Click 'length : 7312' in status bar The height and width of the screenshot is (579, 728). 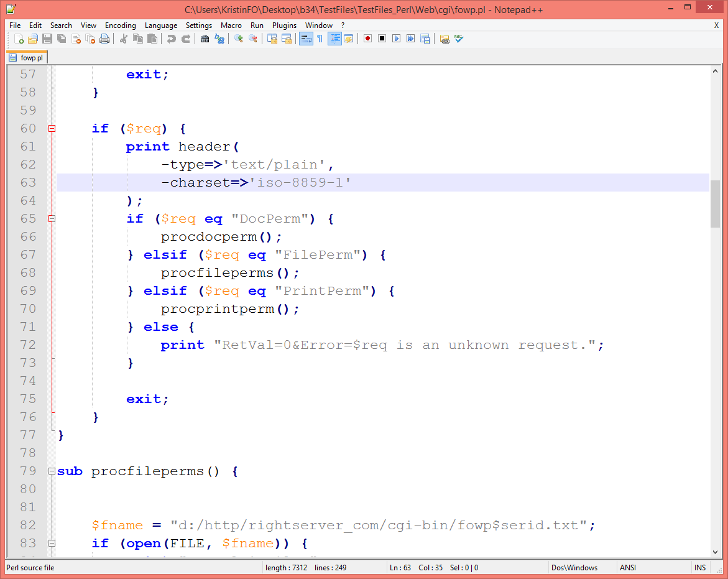[x=286, y=568]
